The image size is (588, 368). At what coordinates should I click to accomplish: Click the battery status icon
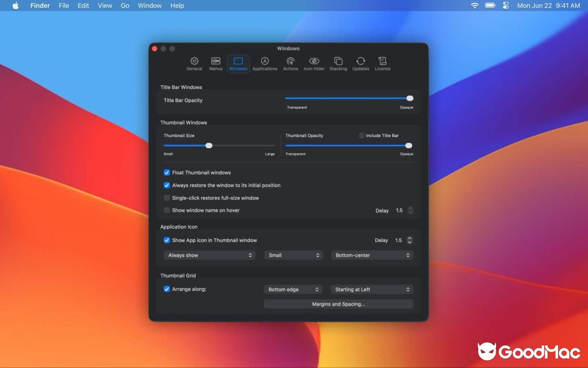[x=491, y=6]
